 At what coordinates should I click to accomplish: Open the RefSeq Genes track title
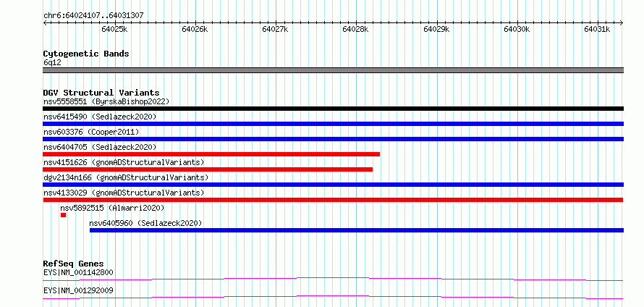(x=73, y=264)
